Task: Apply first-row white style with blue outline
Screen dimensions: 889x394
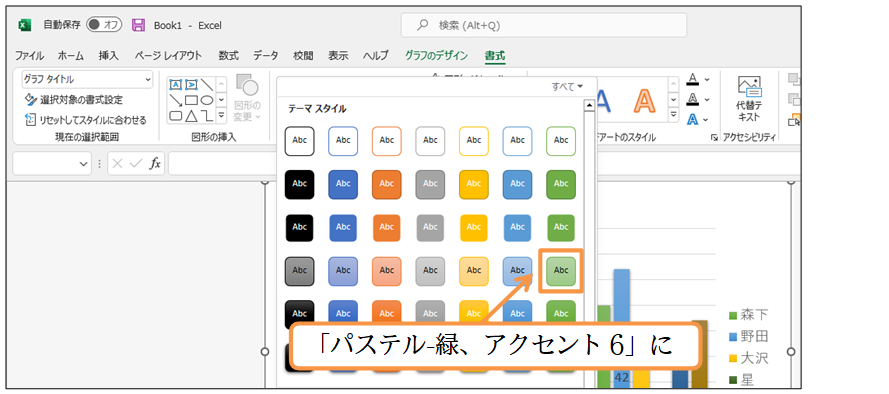Action: pos(343,141)
